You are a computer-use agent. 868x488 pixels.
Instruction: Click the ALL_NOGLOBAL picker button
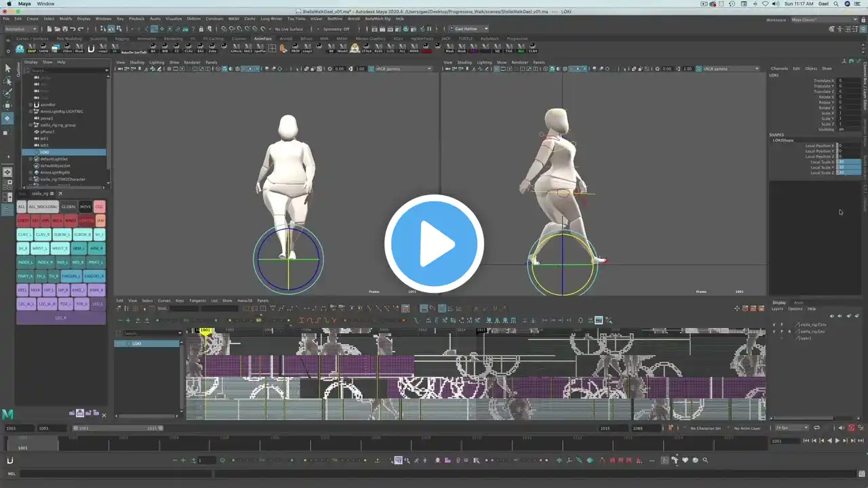[43, 207]
